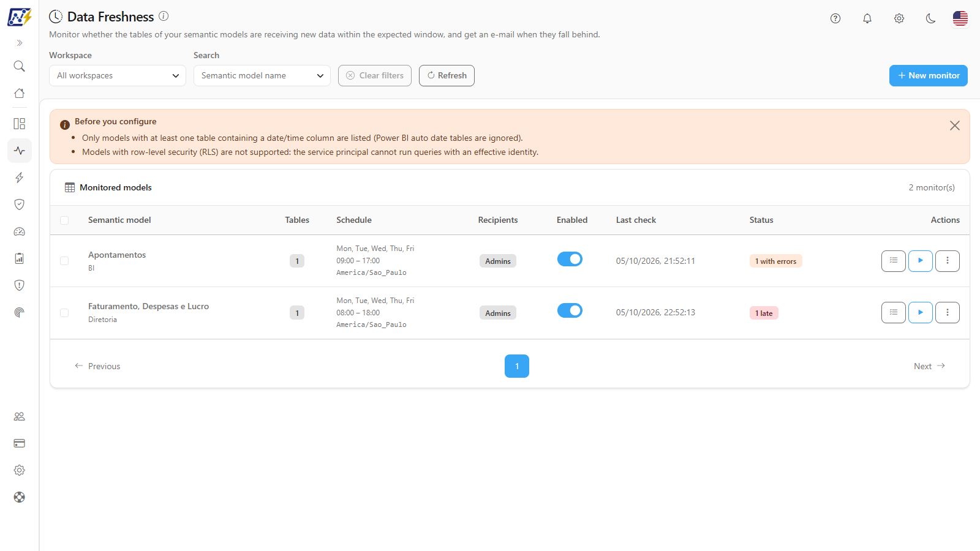
Task: Open the notifications bell icon
Action: coord(867,18)
